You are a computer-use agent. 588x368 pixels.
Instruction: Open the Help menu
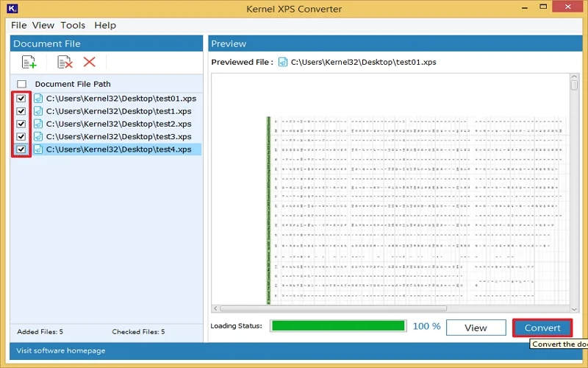[x=105, y=25]
